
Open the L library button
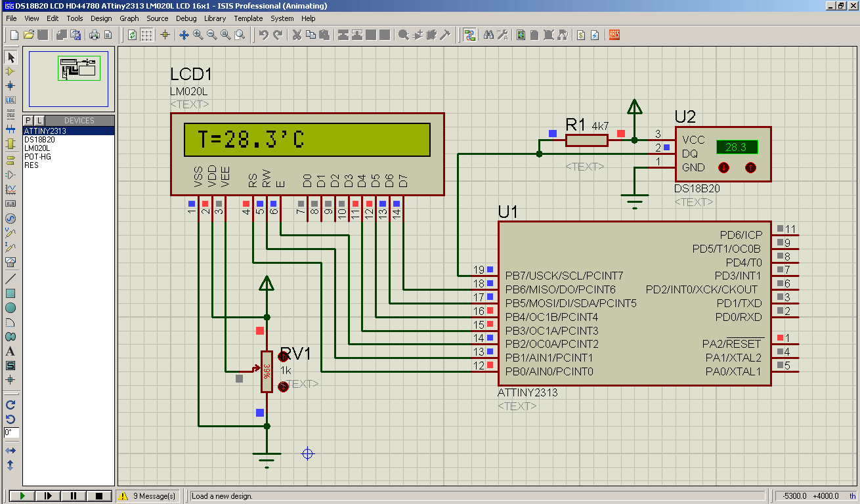39,121
